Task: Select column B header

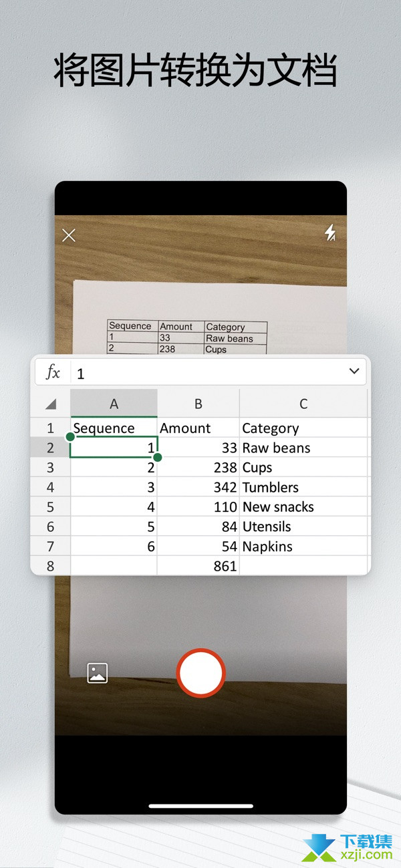Action: 198,404
